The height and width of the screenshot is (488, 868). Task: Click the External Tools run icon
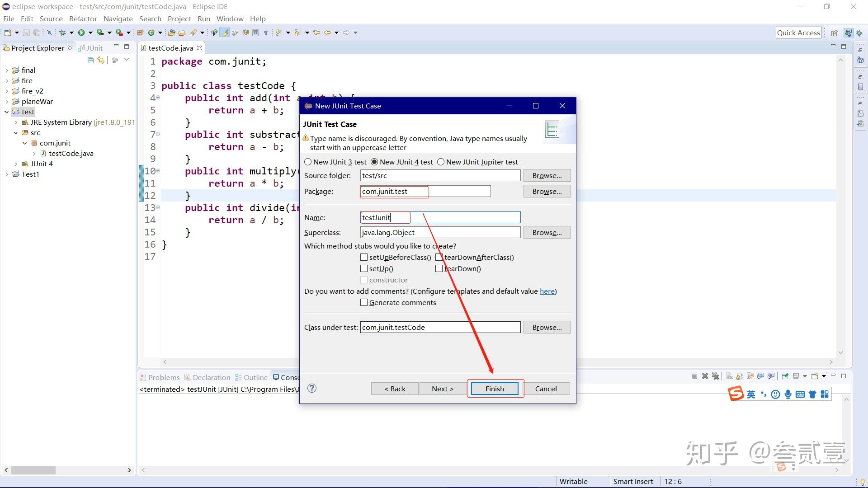click(x=119, y=33)
